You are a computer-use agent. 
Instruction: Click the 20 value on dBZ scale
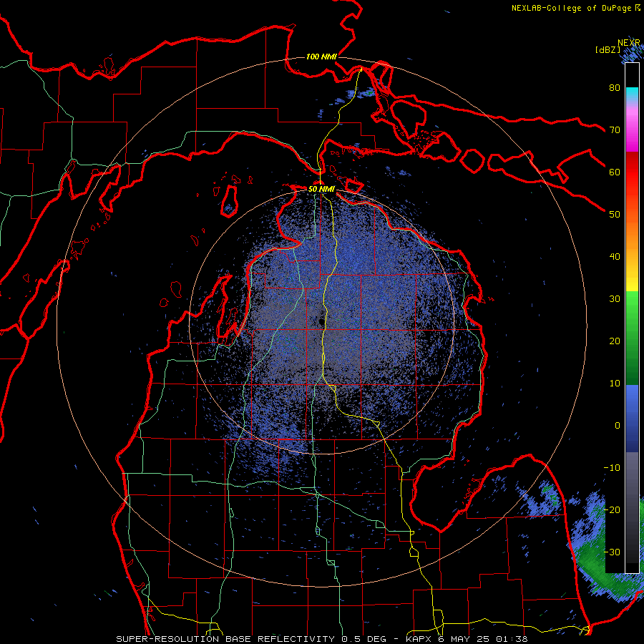point(615,341)
